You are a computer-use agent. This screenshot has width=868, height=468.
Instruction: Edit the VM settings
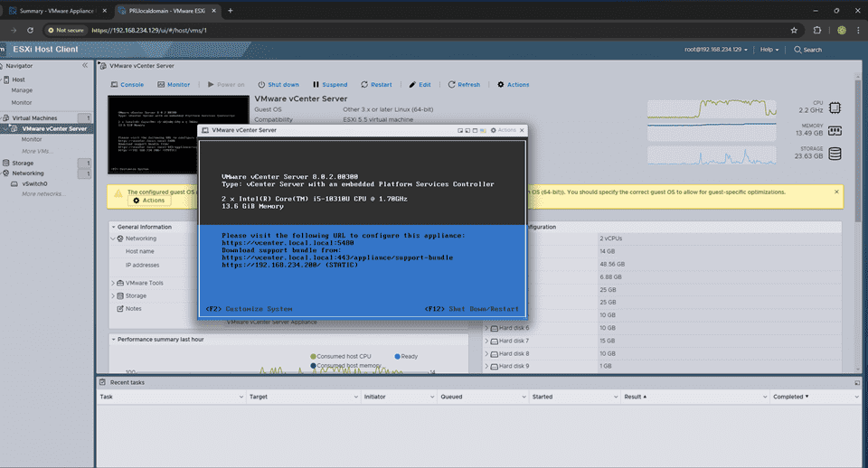(x=420, y=85)
